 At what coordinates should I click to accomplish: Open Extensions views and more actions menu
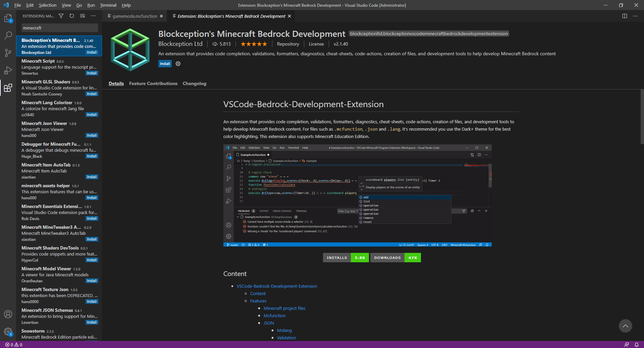(93, 16)
